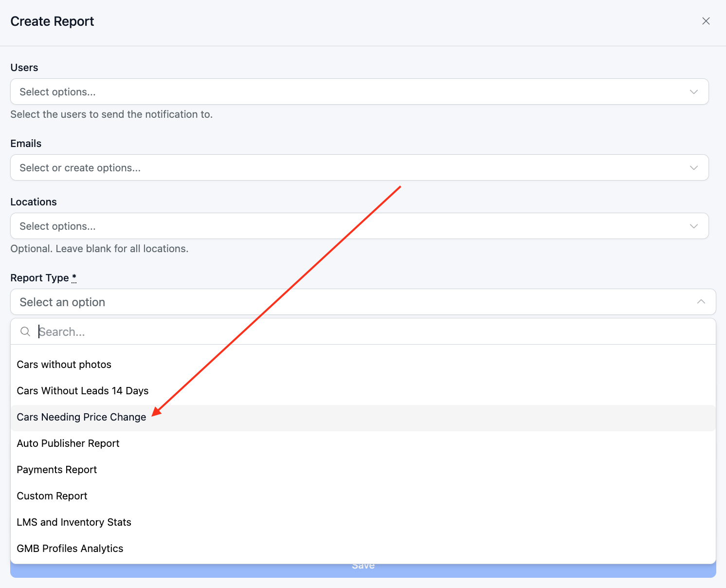Click the Locations dropdown chevron
726x588 pixels.
coord(694,226)
